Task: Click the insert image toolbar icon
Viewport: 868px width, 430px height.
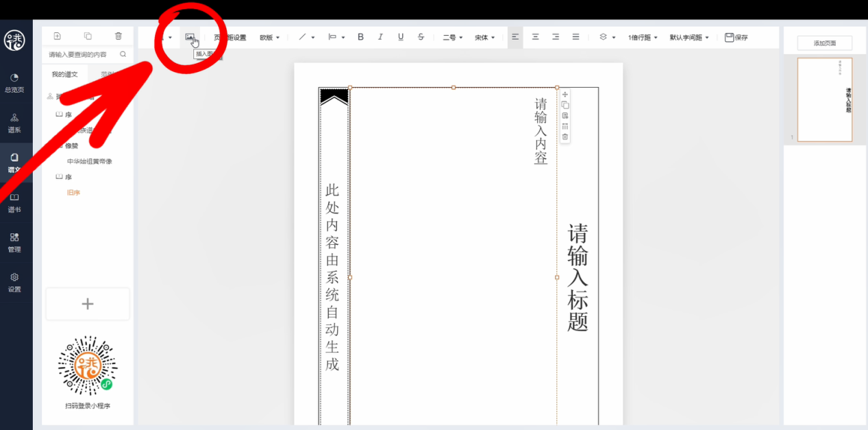Action: pos(190,37)
